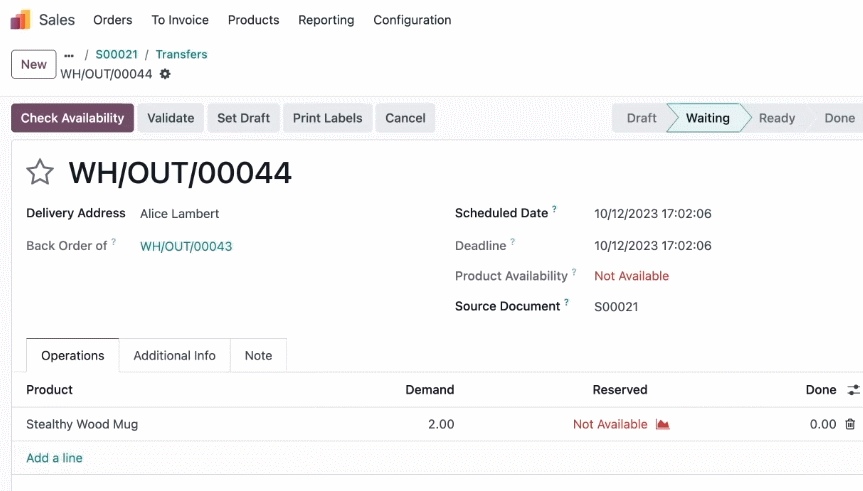Click Add a line link

click(54, 458)
